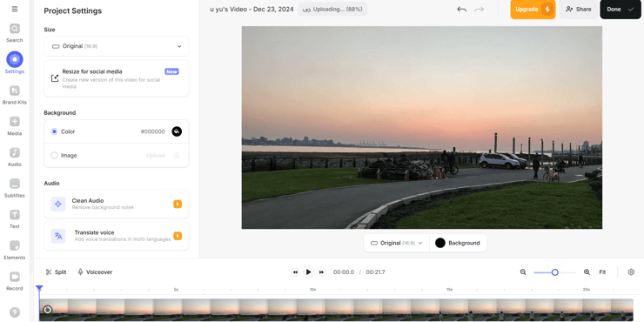Screen dimensions: 644x322
Task: Click the Upload text for background image
Action: (x=156, y=155)
